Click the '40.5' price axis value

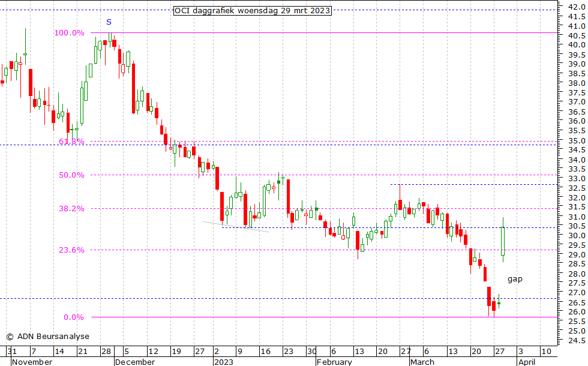pyautogui.click(x=577, y=35)
